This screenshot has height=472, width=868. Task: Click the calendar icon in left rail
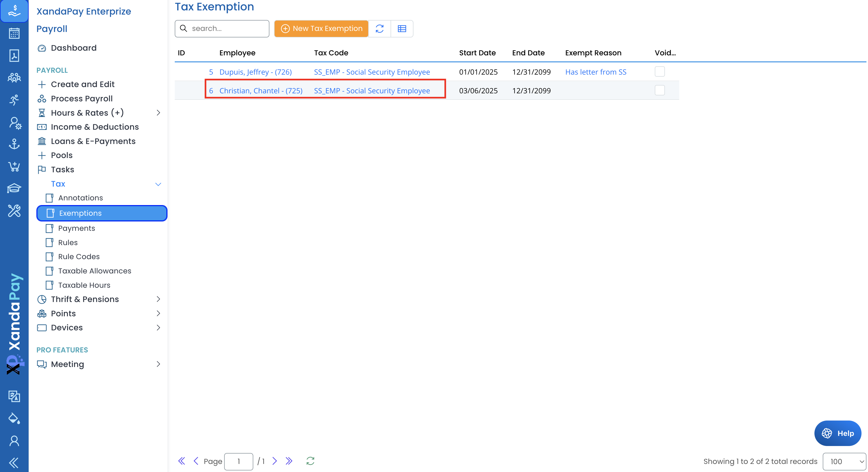[x=14, y=33]
